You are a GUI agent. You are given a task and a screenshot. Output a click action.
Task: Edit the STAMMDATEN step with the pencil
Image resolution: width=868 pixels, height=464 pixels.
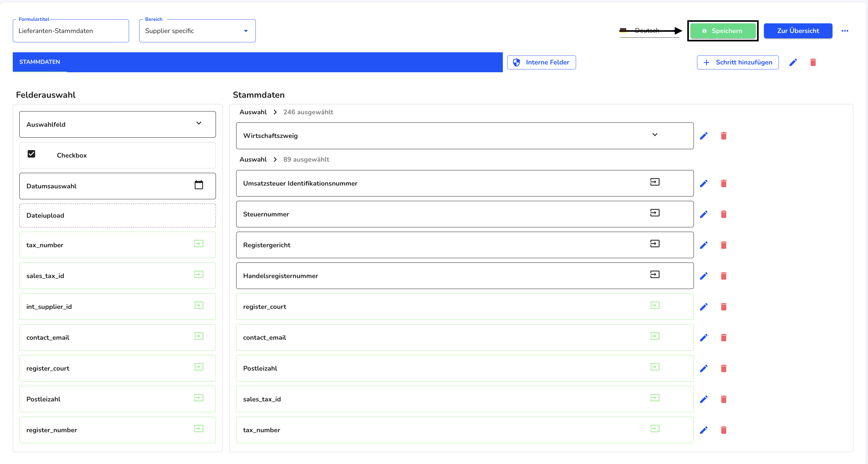793,62
